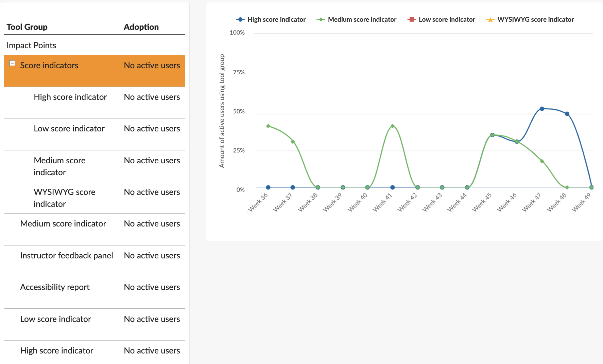The width and height of the screenshot is (603, 364).
Task: Select the Instructor feedback panel row
Action: 94,261
